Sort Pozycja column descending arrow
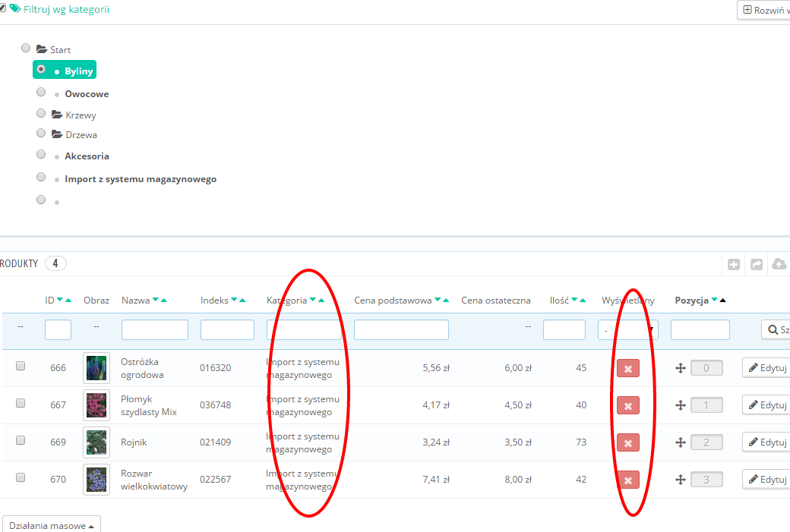Image resolution: width=790 pixels, height=532 pixels. click(x=715, y=300)
